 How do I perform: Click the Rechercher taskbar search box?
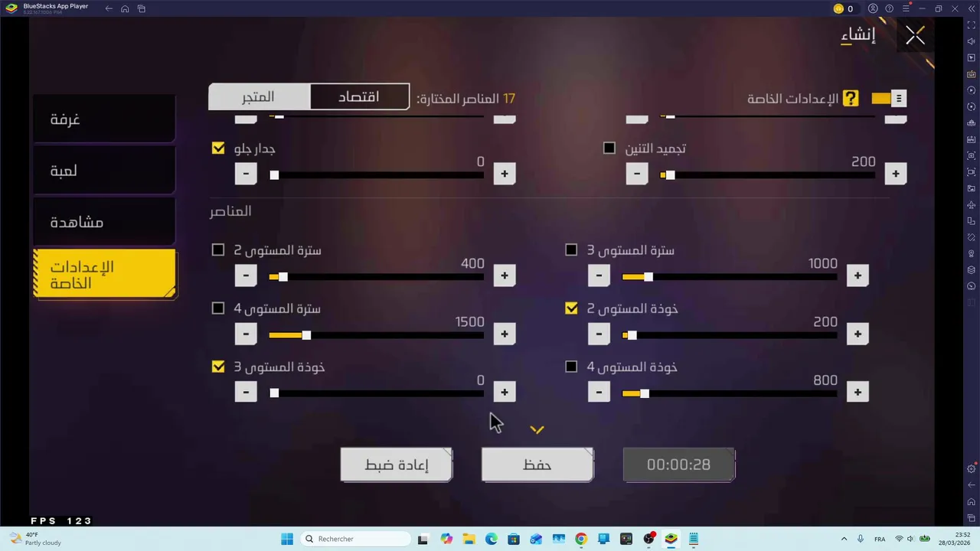[x=355, y=539]
